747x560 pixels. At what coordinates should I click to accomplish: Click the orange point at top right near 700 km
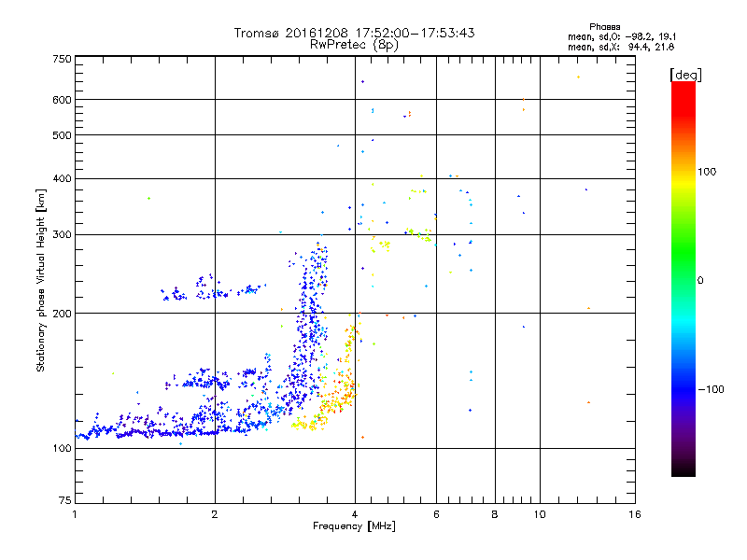[x=578, y=77]
